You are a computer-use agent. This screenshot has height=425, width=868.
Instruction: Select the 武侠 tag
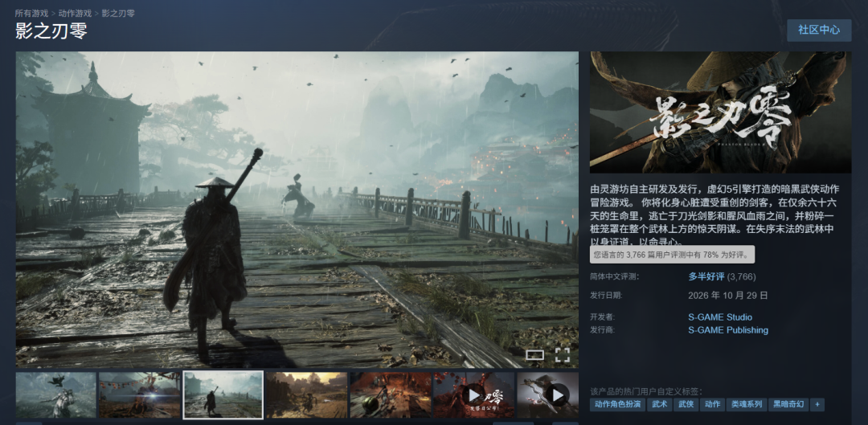coord(686,405)
